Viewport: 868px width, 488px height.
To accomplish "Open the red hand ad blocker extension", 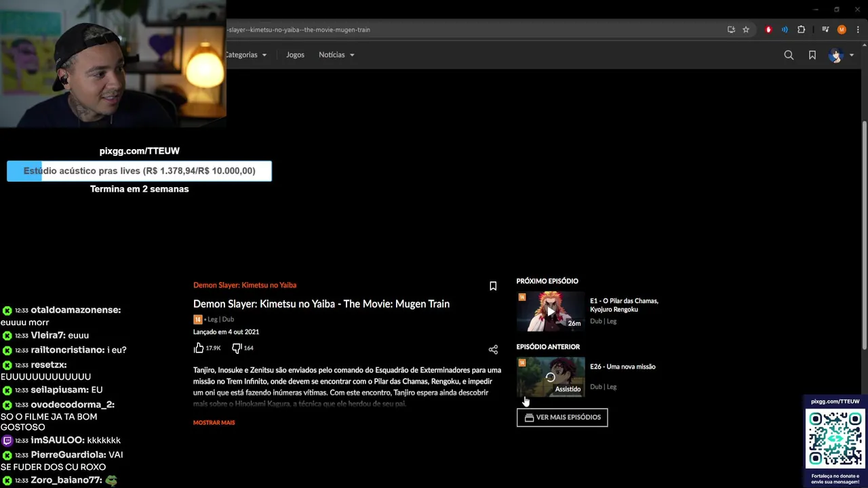I will pos(768,30).
